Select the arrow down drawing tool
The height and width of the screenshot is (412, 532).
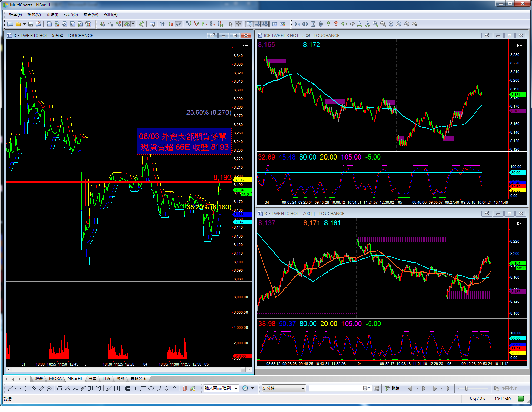(x=166, y=388)
